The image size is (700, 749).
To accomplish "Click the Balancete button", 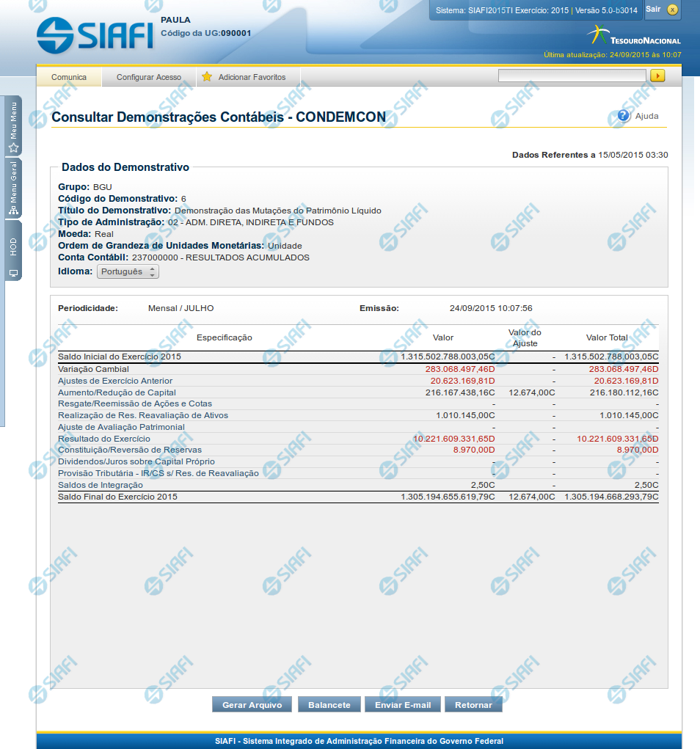I will tap(329, 704).
